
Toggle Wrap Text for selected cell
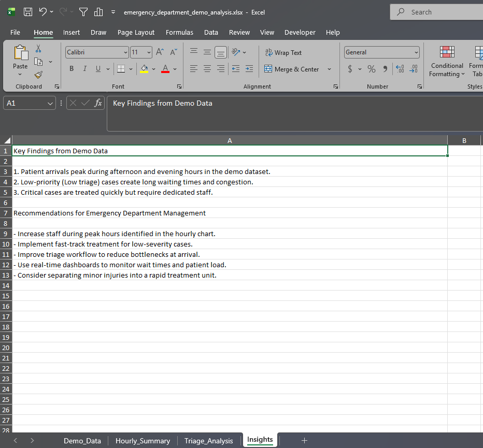point(283,52)
